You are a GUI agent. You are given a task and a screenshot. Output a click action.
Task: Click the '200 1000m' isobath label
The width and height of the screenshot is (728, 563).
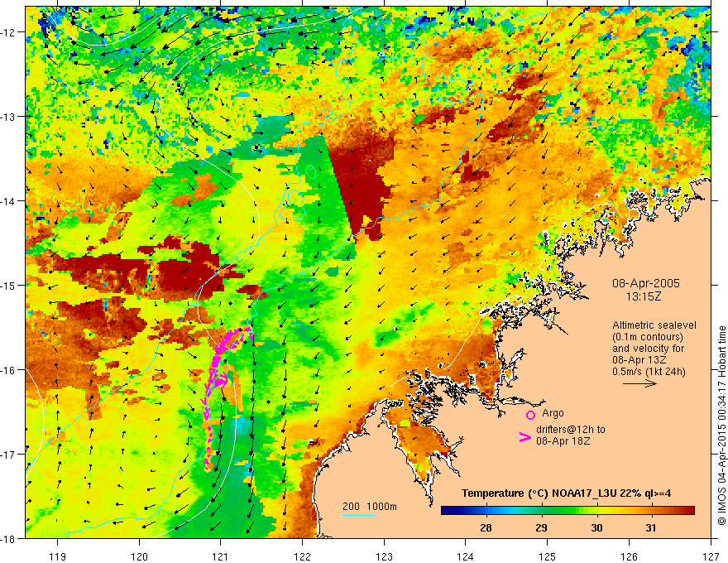pos(370,507)
